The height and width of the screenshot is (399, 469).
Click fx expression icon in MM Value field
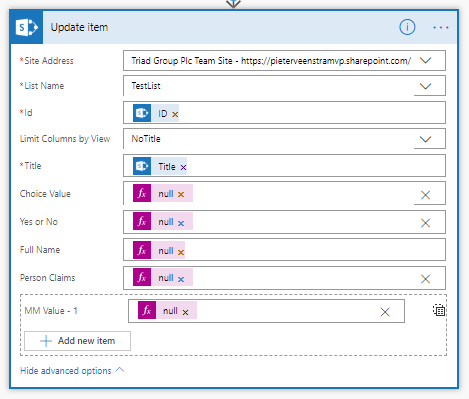[x=147, y=310]
